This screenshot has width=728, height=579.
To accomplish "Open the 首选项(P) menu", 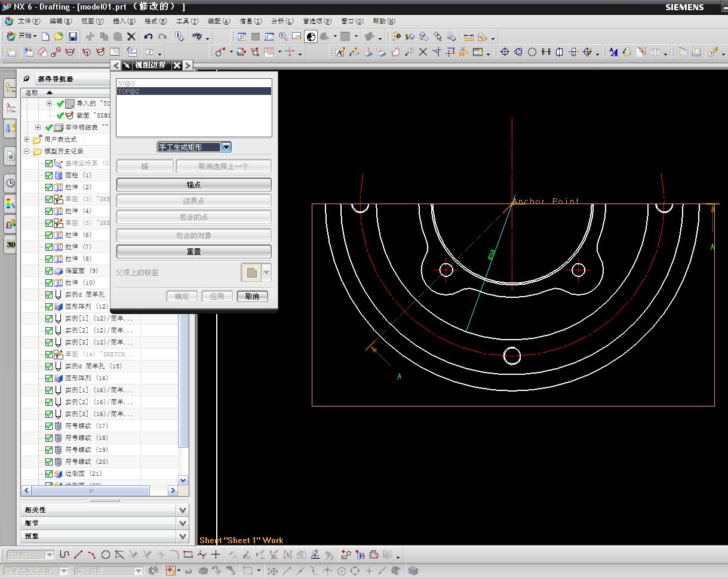I will pyautogui.click(x=317, y=21).
